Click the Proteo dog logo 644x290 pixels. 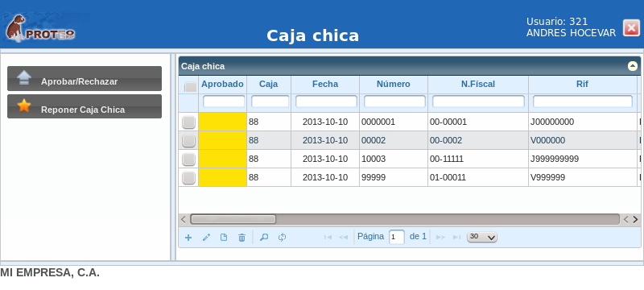point(39,29)
